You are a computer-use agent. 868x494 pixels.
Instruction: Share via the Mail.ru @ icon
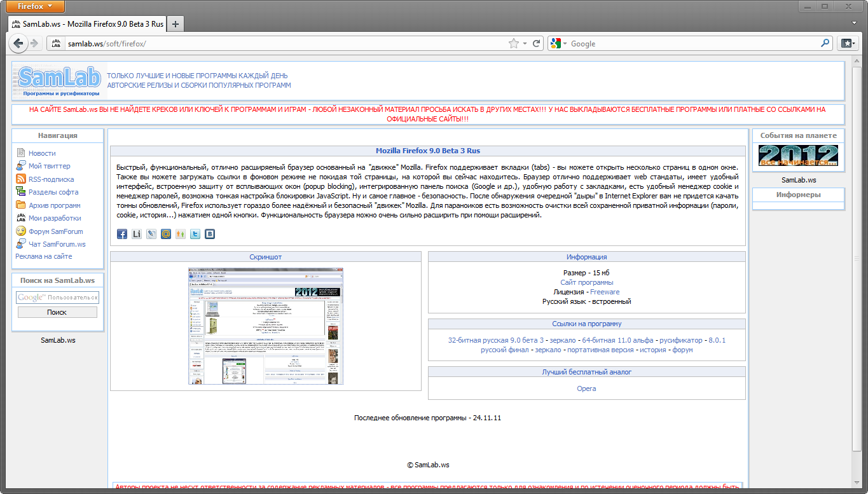tap(166, 234)
